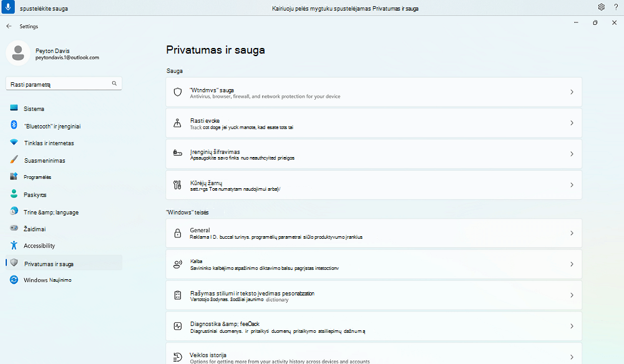Expand Rasti įrenginį row chevron
The width and height of the screenshot is (624, 364).
(572, 123)
